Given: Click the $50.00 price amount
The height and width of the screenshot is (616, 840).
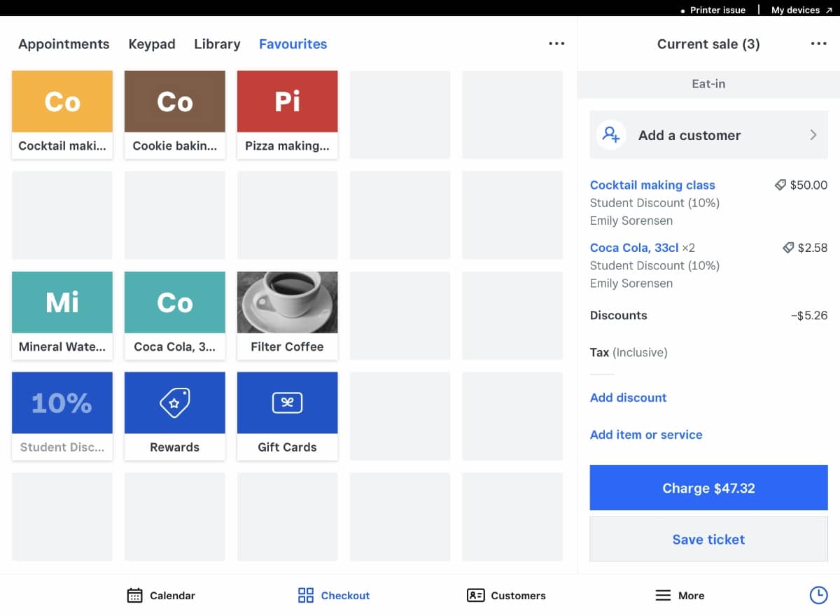Looking at the screenshot, I should 808,185.
